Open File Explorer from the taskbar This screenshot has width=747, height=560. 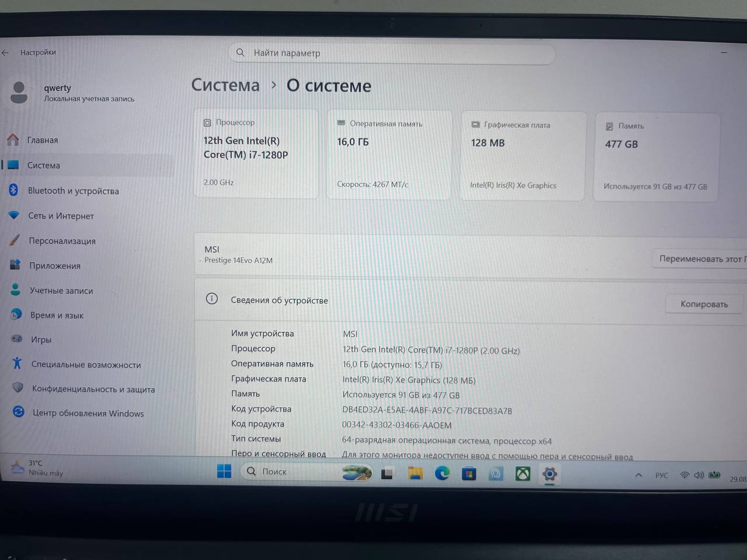(x=415, y=473)
